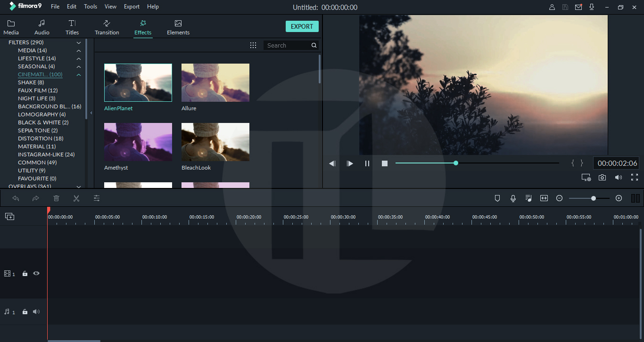This screenshot has width=644, height=342.
Task: Switch to the Transition tab
Action: coord(107,27)
